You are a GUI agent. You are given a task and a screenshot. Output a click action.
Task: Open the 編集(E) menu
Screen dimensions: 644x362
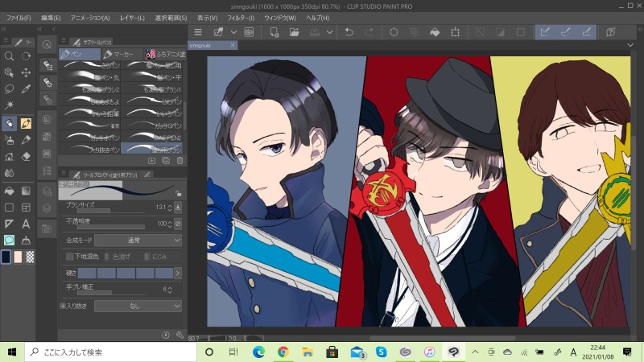tap(51, 18)
